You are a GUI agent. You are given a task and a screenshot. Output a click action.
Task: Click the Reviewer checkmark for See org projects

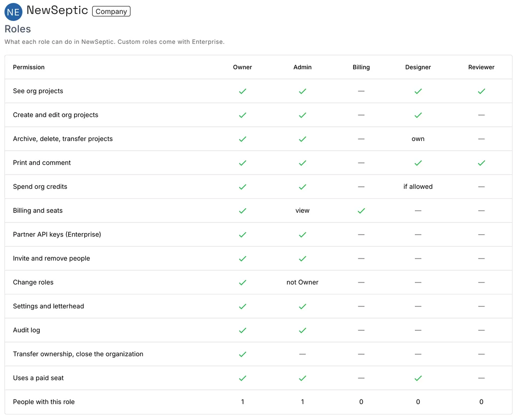click(481, 91)
